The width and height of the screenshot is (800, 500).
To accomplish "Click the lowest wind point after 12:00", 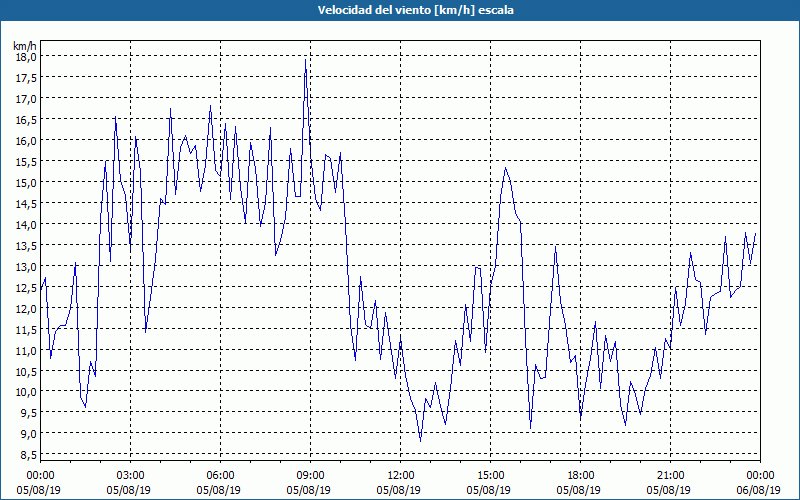I will tap(420, 440).
